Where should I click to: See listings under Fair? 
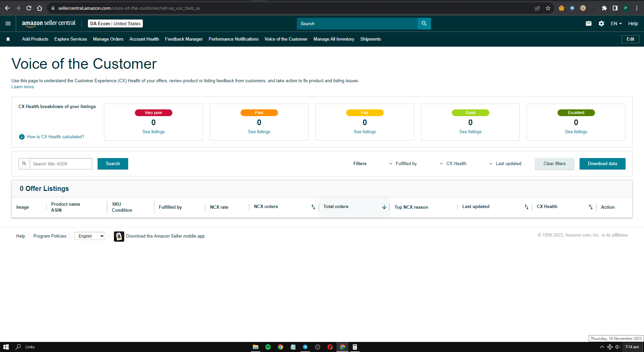(x=365, y=132)
